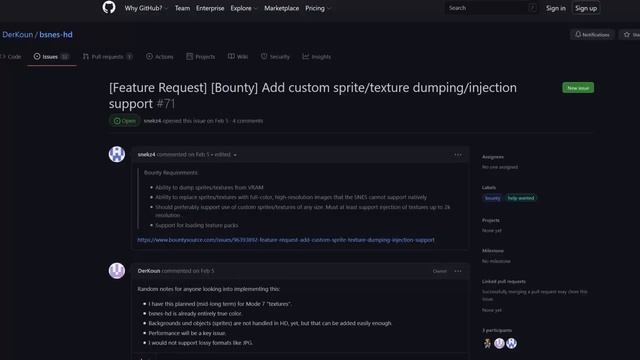
Task: Switch to the Pull requests tab
Action: (x=108, y=57)
